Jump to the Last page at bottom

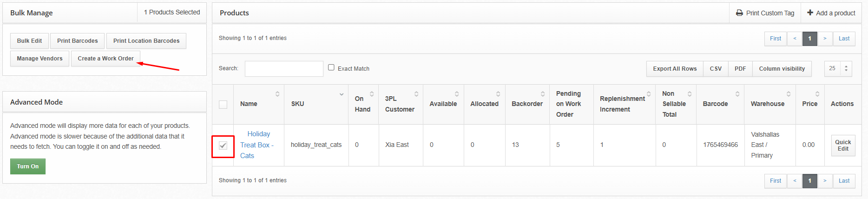[844, 181]
